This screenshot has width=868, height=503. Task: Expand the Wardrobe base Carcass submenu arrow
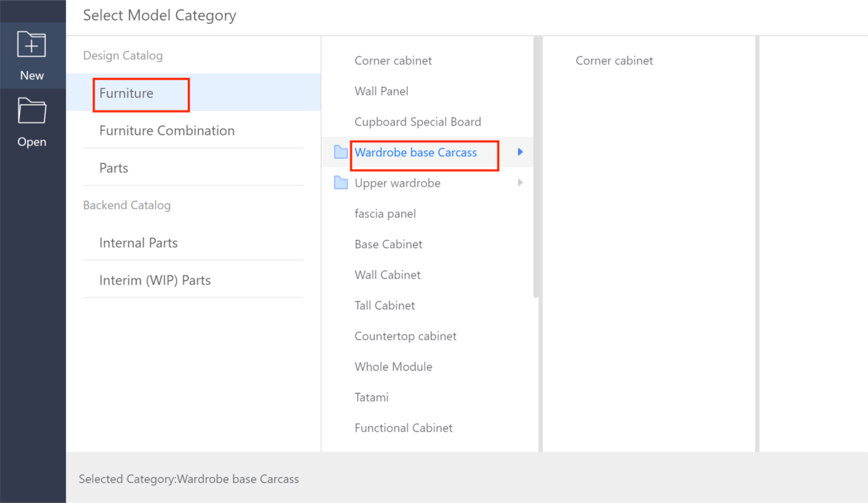(520, 152)
